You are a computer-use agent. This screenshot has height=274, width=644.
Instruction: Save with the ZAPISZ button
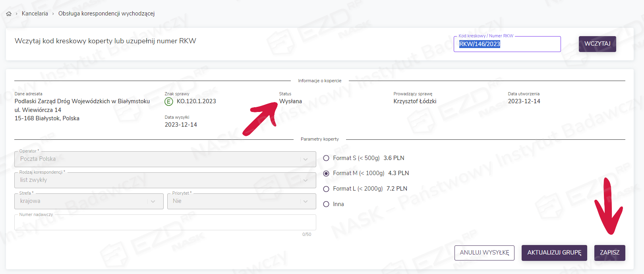coord(609,253)
